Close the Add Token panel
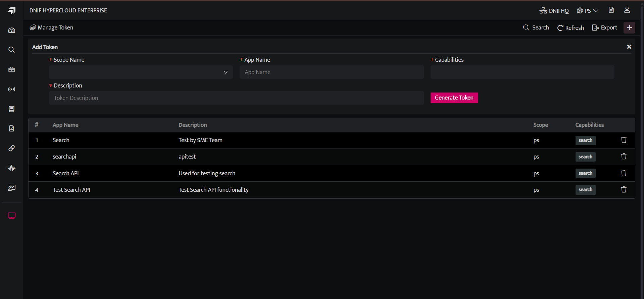Viewport: 644px width, 299px height. coord(629,47)
